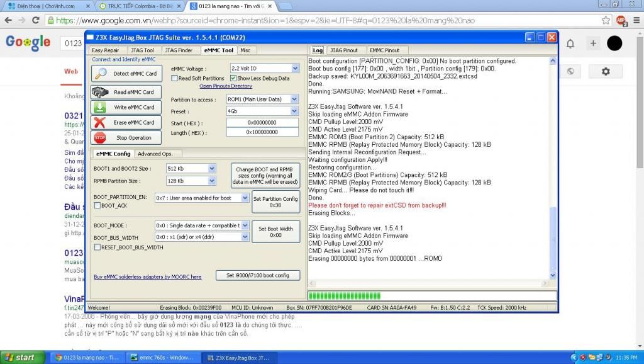This screenshot has width=644, height=364.
Task: Switch to the Easy Repair tab
Action: (x=106, y=50)
